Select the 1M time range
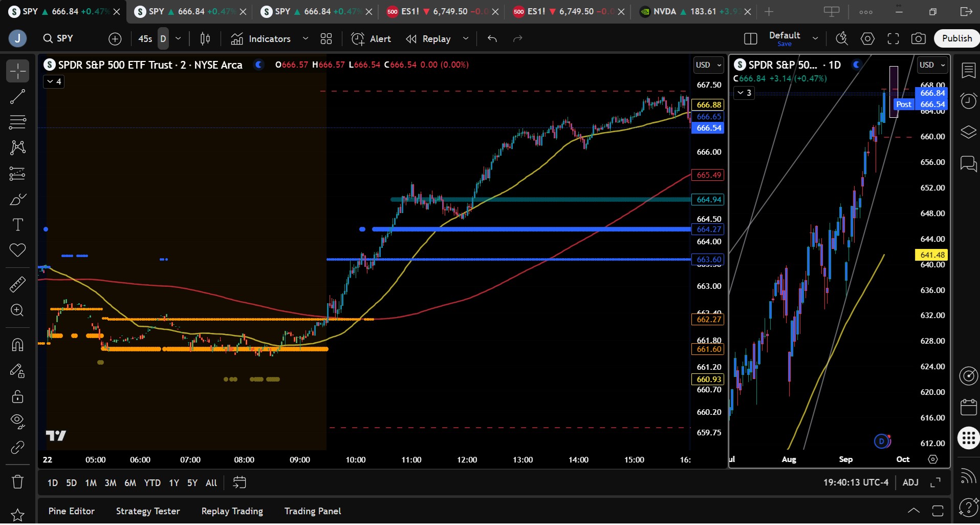The image size is (980, 525). click(x=91, y=482)
